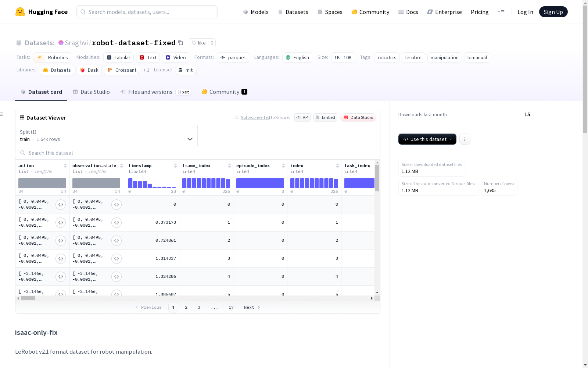Go to page 3 of the table
This screenshot has height=368, width=588.
coord(199,307)
